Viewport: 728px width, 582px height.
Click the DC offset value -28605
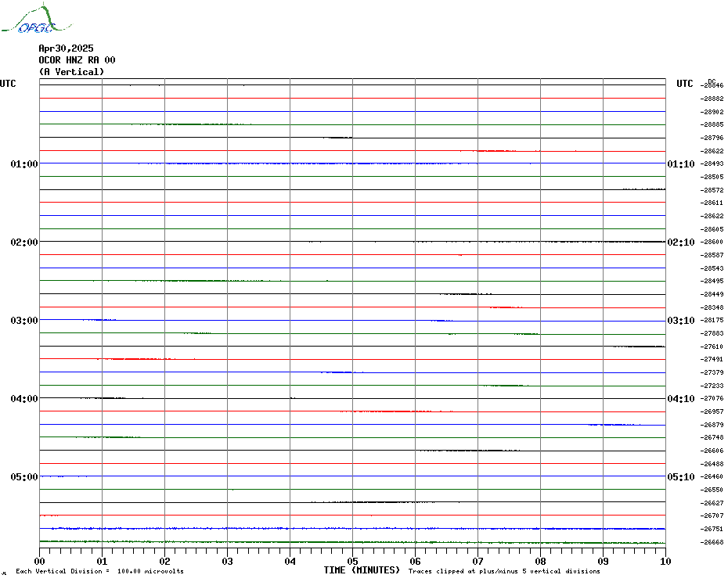click(712, 229)
